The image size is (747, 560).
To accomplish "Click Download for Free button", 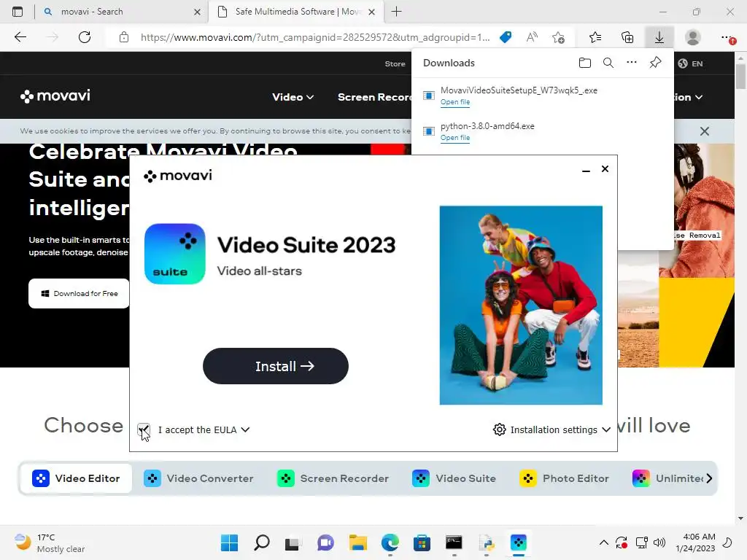I will [79, 293].
